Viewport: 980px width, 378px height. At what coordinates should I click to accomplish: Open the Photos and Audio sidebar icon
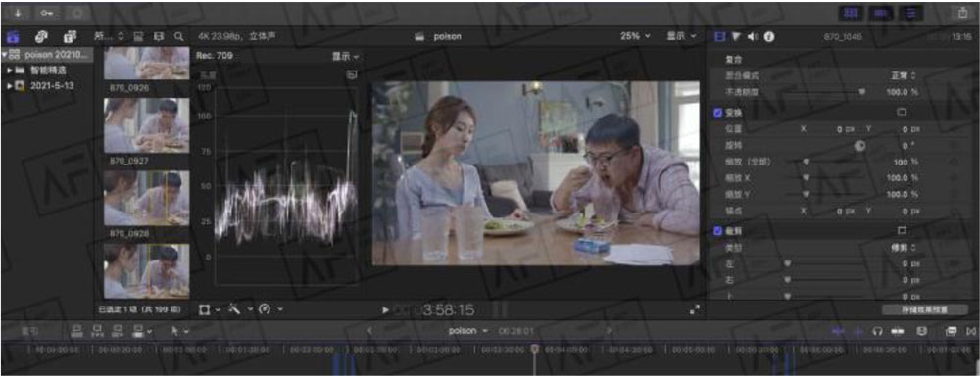pyautogui.click(x=41, y=36)
